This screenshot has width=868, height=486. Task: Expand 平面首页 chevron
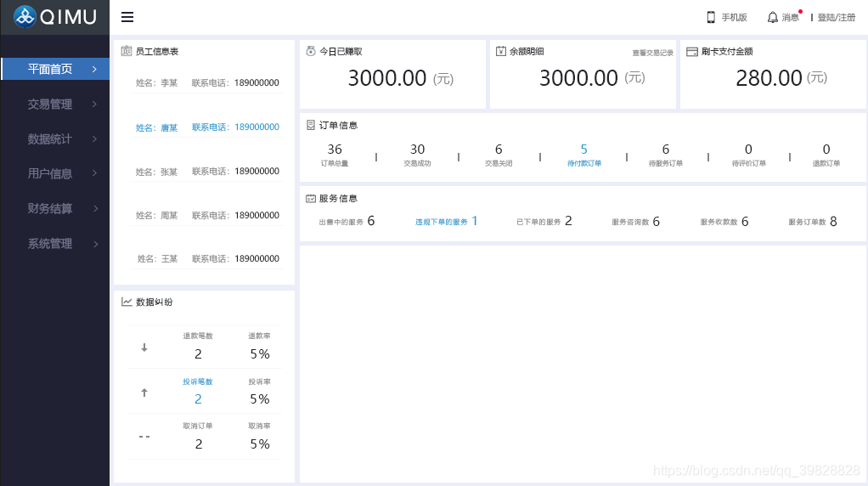pyautogui.click(x=94, y=69)
